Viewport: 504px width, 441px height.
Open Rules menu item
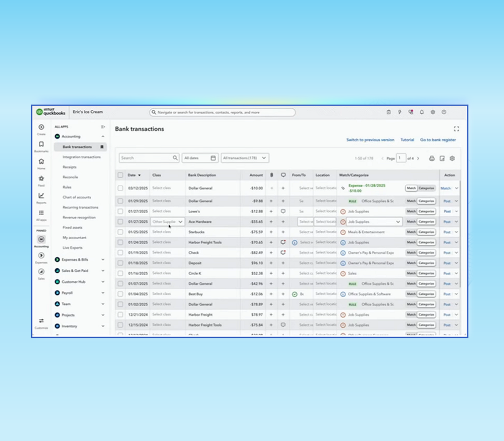[x=67, y=187]
